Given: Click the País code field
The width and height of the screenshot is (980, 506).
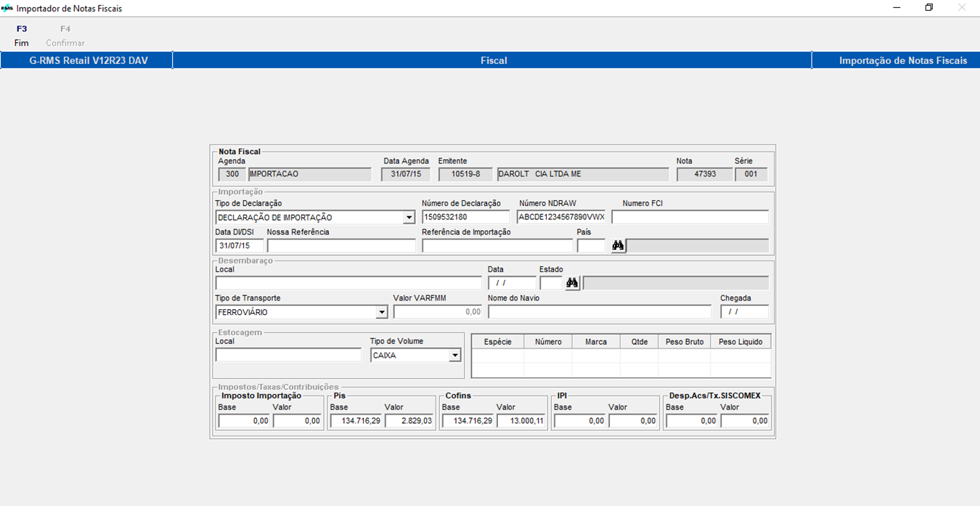Looking at the screenshot, I should pyautogui.click(x=591, y=246).
